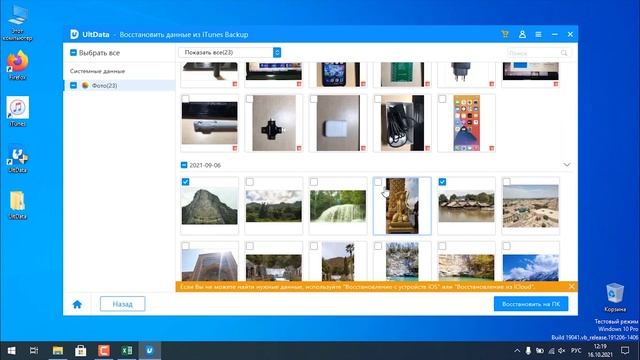Open the shopping cart icon in UltData title bar
This screenshot has width=640, height=360.
point(505,34)
